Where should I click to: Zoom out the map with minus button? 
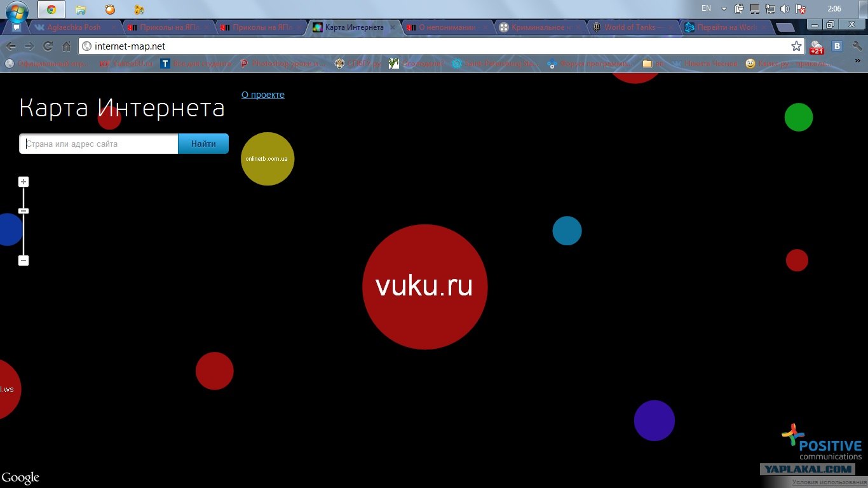tap(24, 261)
